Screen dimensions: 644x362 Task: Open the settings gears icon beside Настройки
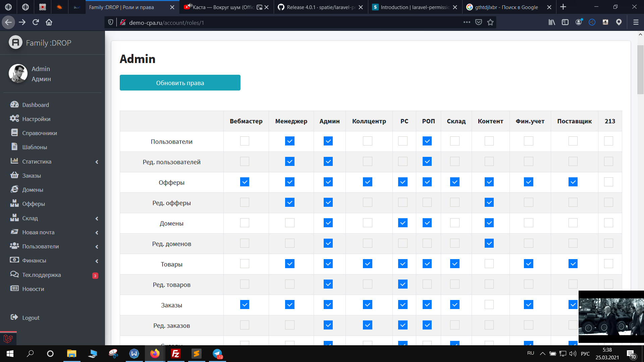pos(14,119)
